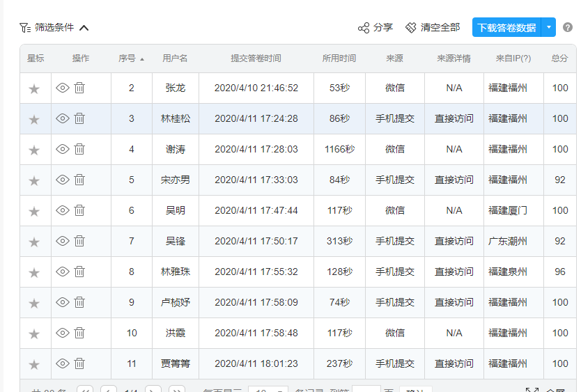
Task: Click the 分享 share button
Action: [375, 28]
